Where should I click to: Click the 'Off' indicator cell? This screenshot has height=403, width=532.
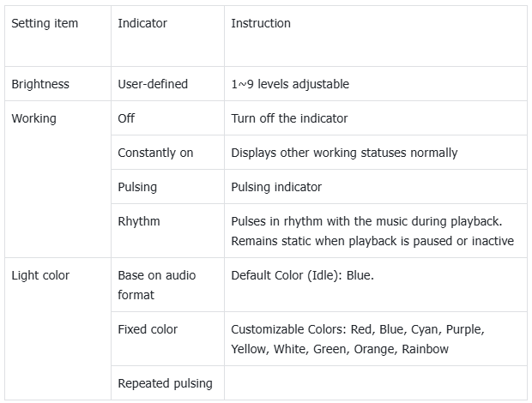click(x=126, y=118)
